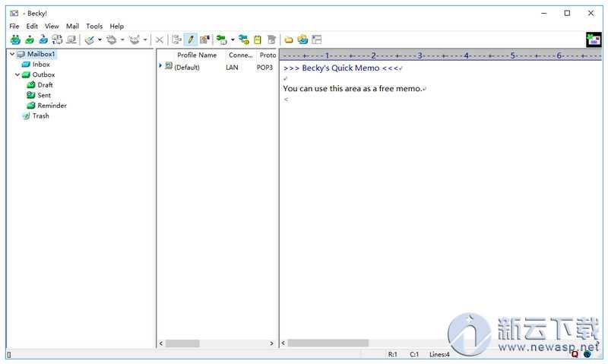The height and width of the screenshot is (364, 608).
Task: Click the pane layout toolbar icon
Action: coord(317,40)
